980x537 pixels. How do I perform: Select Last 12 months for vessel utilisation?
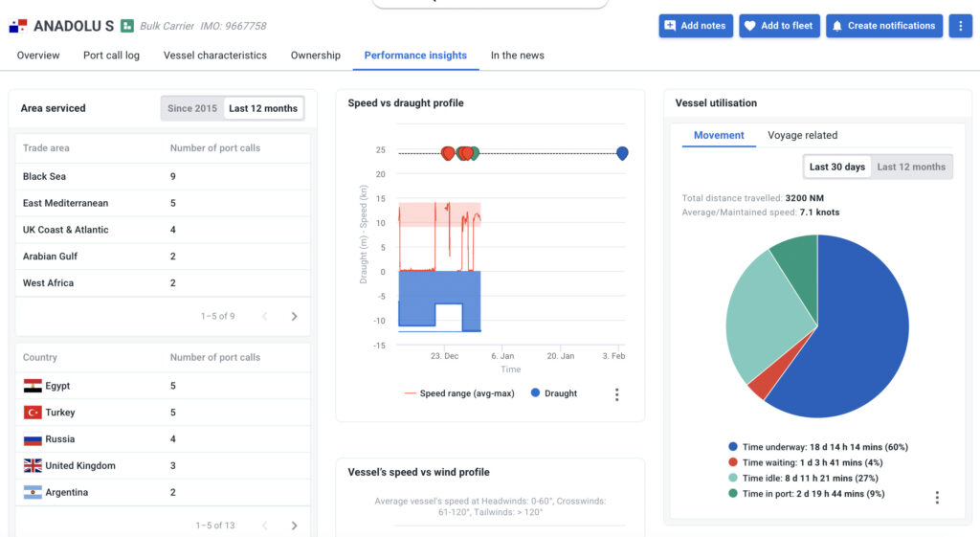(911, 167)
